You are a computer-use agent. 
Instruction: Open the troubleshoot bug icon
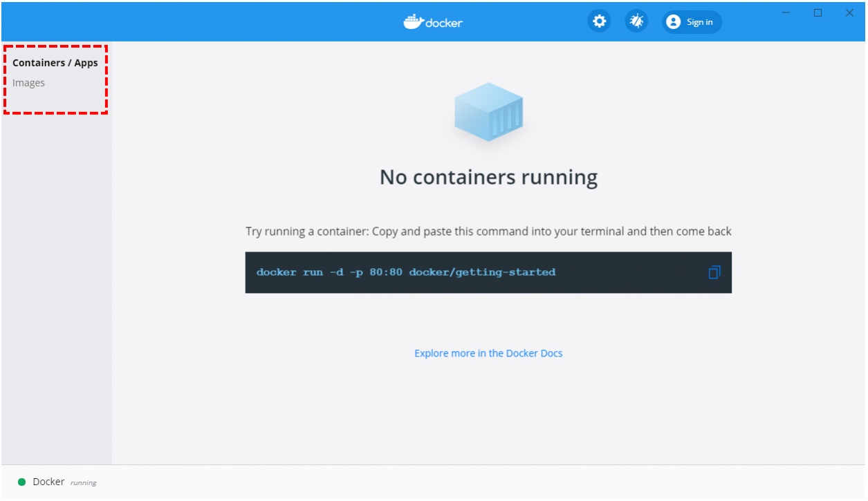coord(636,21)
